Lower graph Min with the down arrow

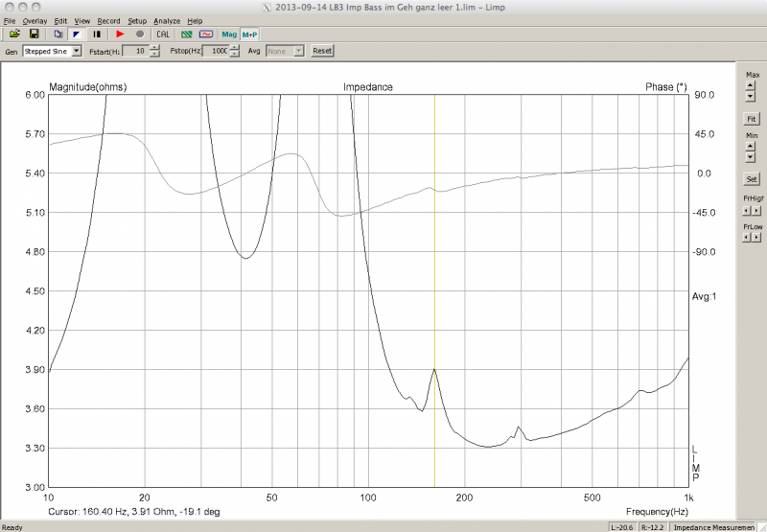click(750, 157)
